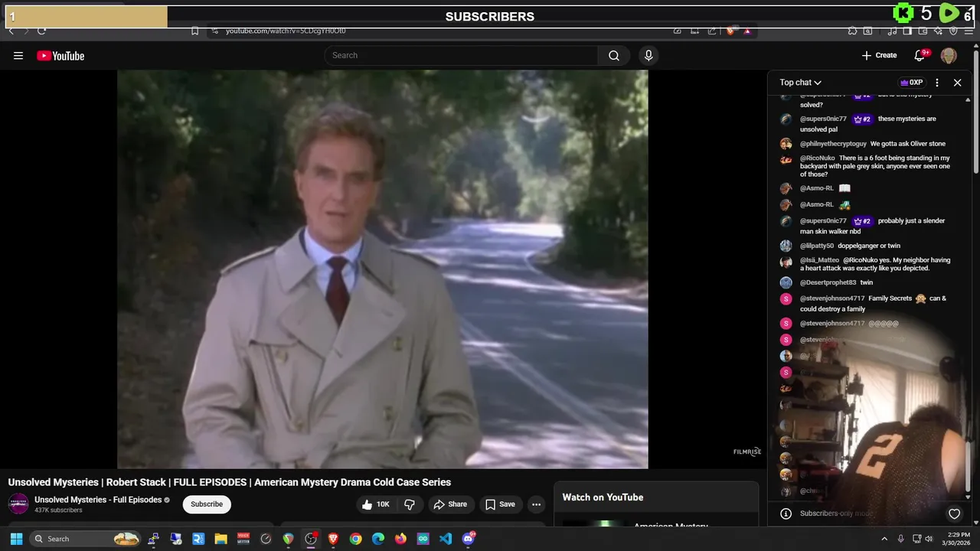Image resolution: width=980 pixels, height=551 pixels.
Task: Open live chat three-dot options
Action: coord(937,82)
